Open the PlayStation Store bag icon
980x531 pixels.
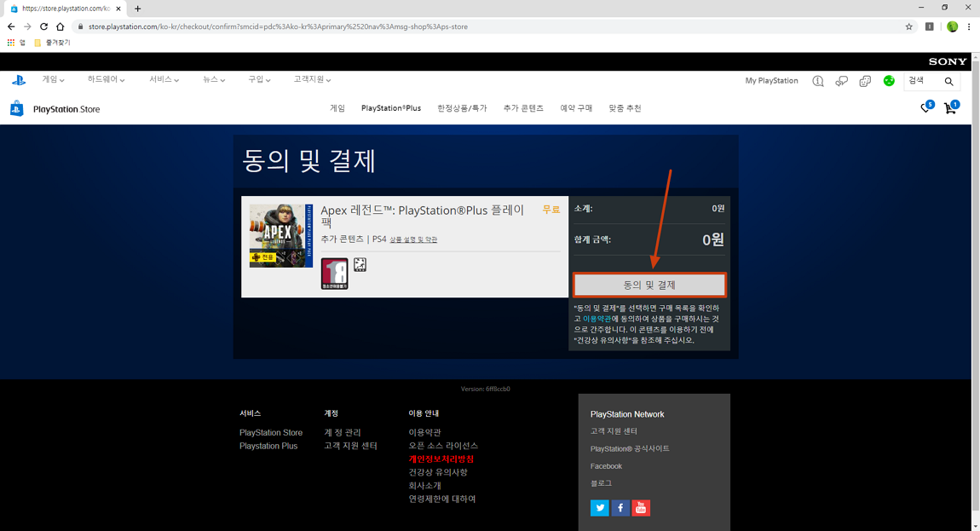(x=17, y=108)
